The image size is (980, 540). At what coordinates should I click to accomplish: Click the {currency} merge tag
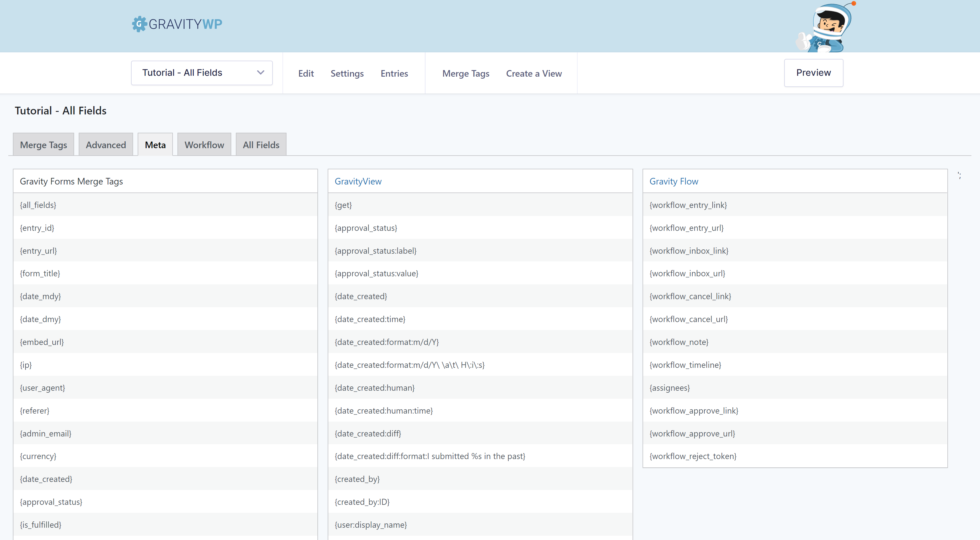(38, 456)
